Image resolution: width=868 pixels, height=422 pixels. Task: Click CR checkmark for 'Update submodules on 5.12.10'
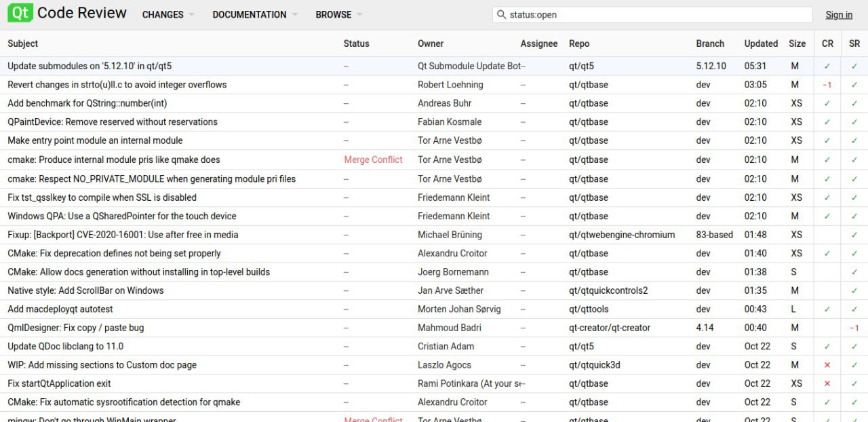(x=827, y=66)
